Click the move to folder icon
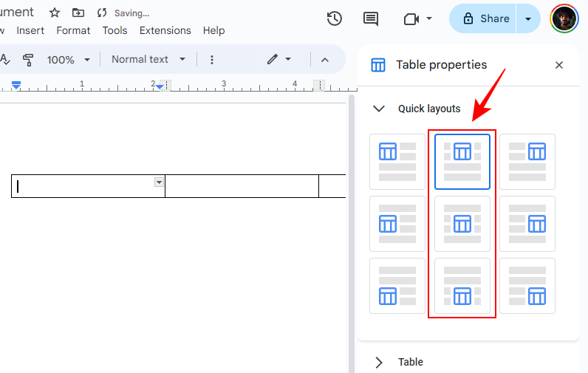 coord(78,13)
